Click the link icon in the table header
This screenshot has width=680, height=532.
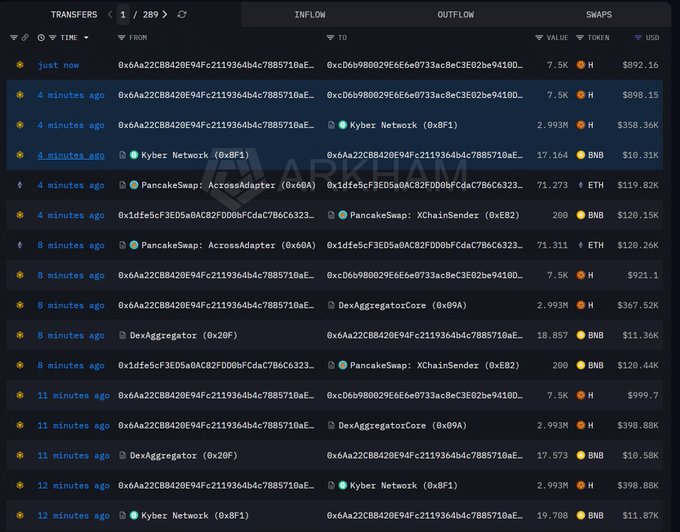click(x=25, y=38)
